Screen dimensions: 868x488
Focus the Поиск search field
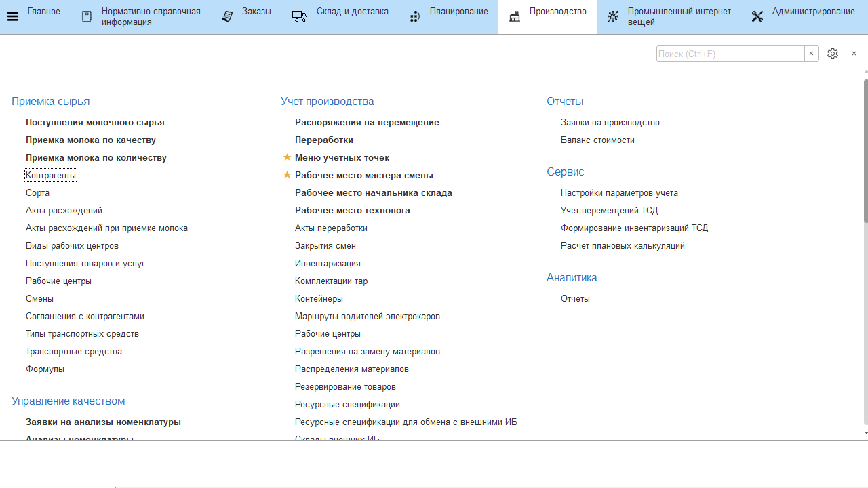click(730, 54)
